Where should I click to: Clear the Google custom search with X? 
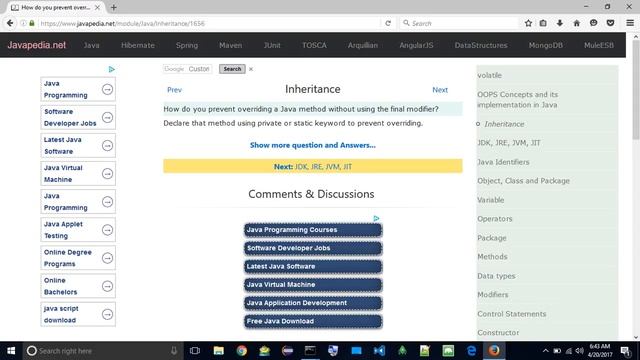point(251,69)
